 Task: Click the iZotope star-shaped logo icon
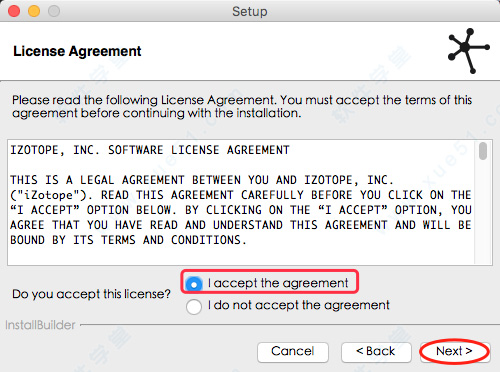[469, 51]
